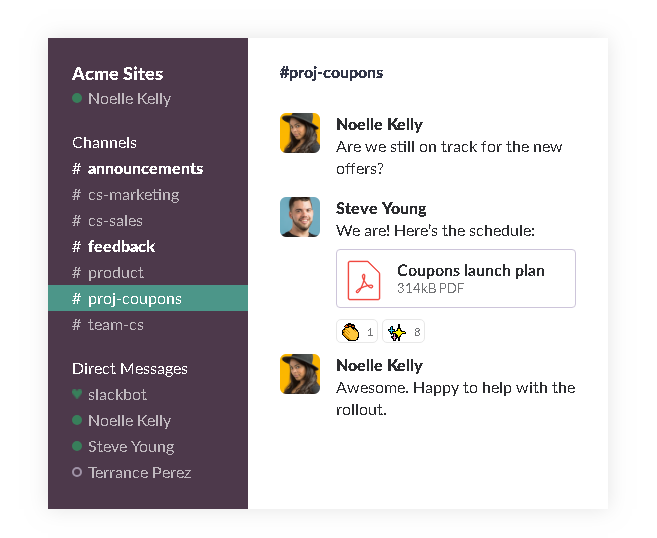Click Steve Young's profile avatar
Screen dimensions: 657x538
click(300, 217)
